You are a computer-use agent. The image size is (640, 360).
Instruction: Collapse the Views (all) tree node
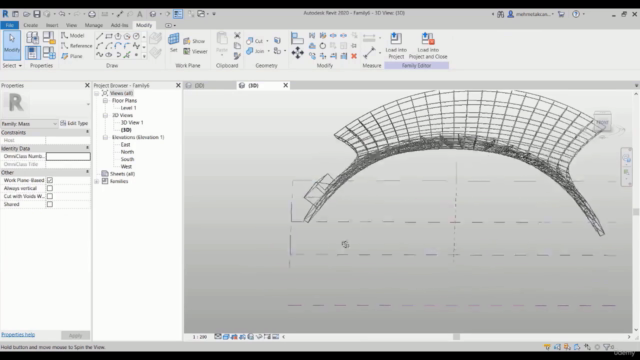tap(97, 93)
